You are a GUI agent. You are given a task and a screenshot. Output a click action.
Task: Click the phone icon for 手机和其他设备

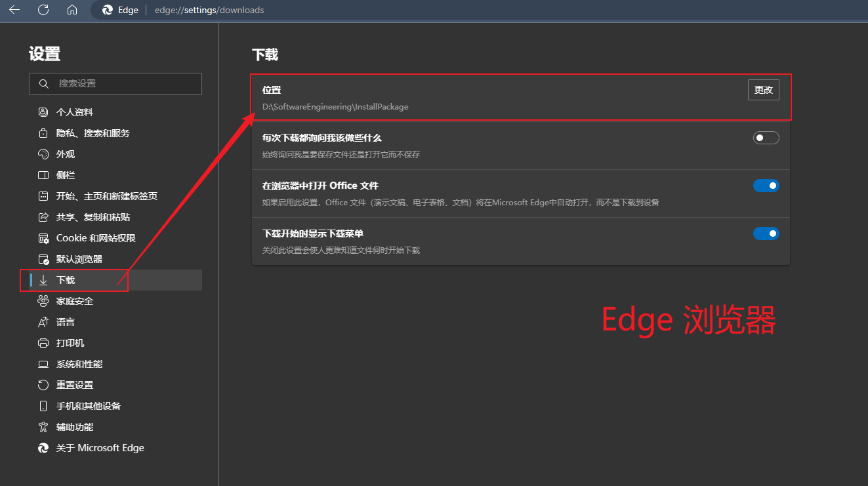pyautogui.click(x=43, y=406)
